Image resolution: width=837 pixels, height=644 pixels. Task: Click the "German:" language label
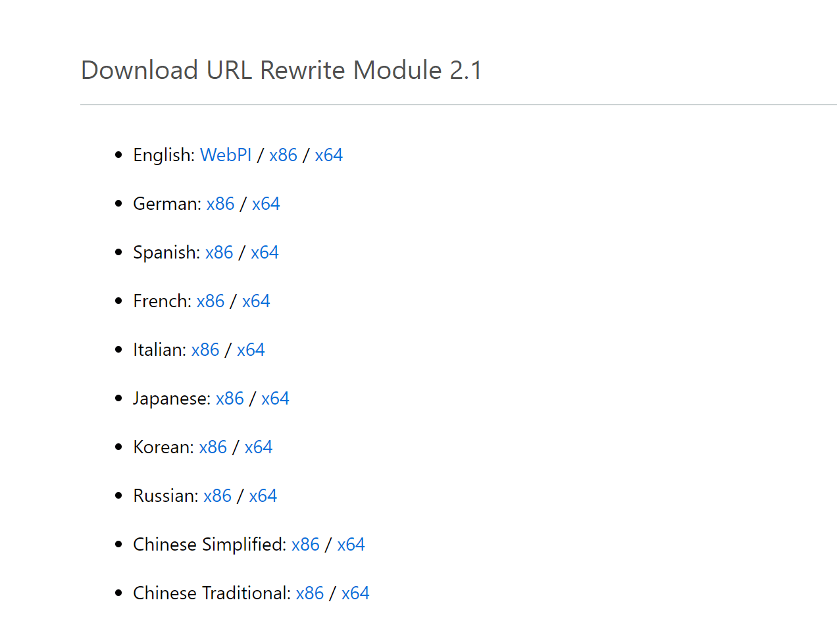[x=167, y=204]
